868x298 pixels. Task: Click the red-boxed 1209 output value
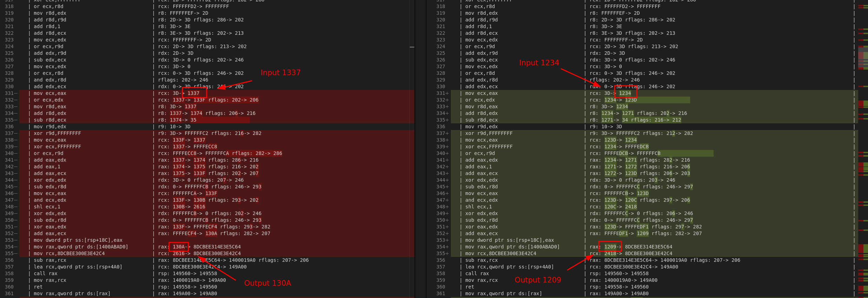point(610,247)
